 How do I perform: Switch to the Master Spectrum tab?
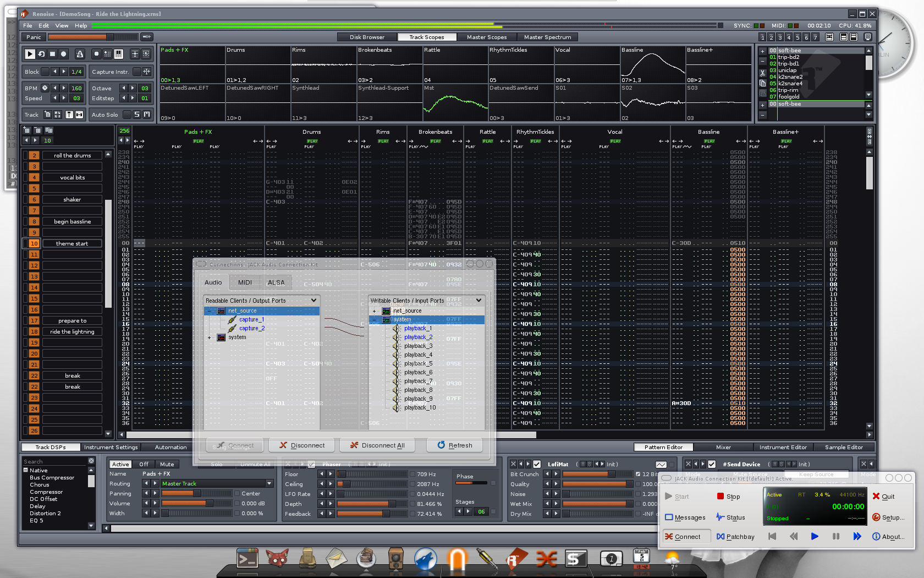click(x=547, y=37)
